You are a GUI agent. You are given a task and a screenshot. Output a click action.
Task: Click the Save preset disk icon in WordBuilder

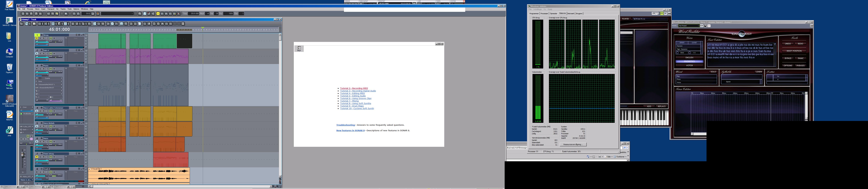(705, 26)
